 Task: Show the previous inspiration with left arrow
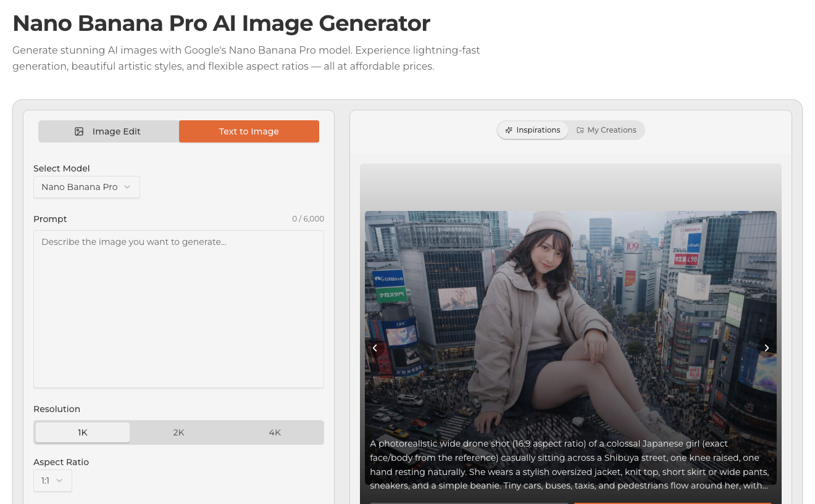pos(375,348)
